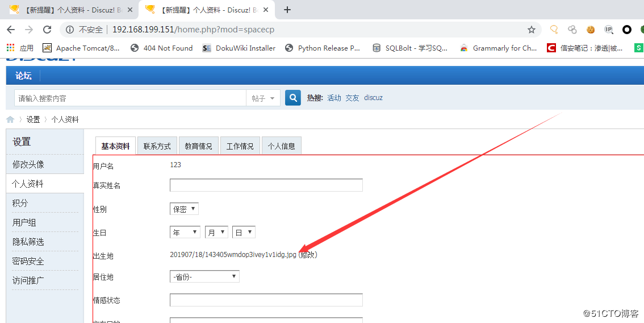Click the 活动 hot search link

click(x=334, y=98)
